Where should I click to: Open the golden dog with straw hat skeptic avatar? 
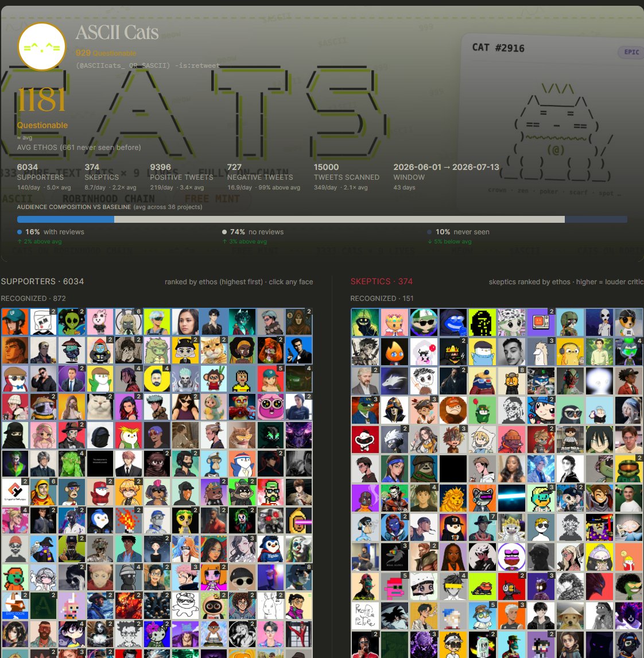pyautogui.click(x=570, y=616)
